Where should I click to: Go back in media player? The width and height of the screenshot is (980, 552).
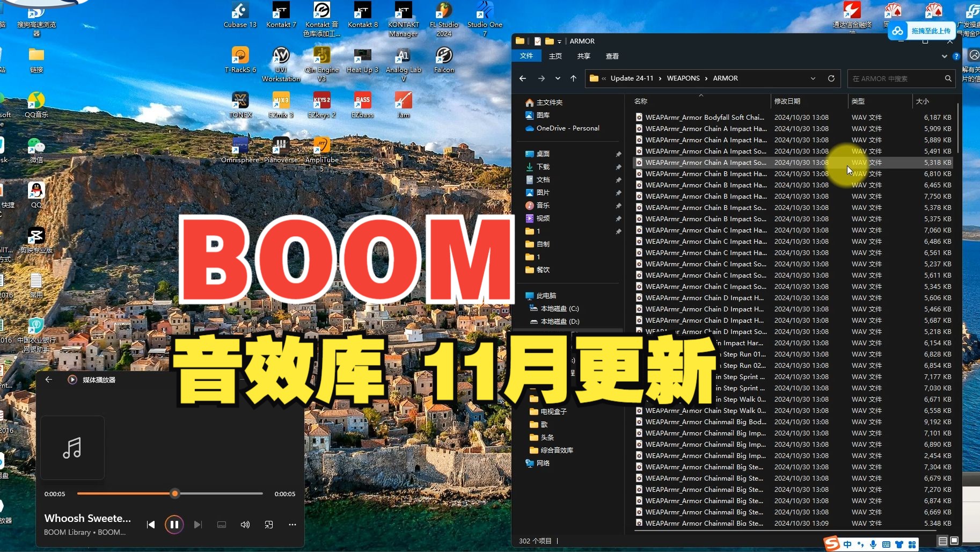coord(49,380)
